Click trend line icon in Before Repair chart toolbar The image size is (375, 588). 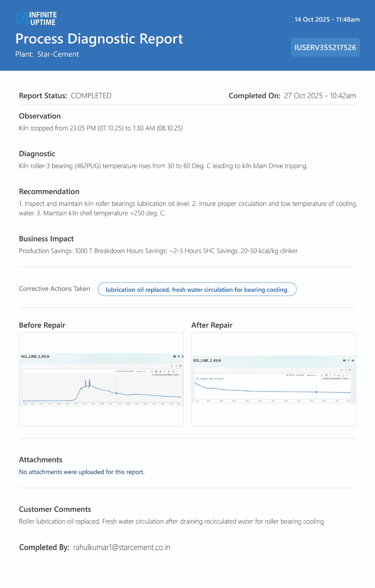[152, 372]
